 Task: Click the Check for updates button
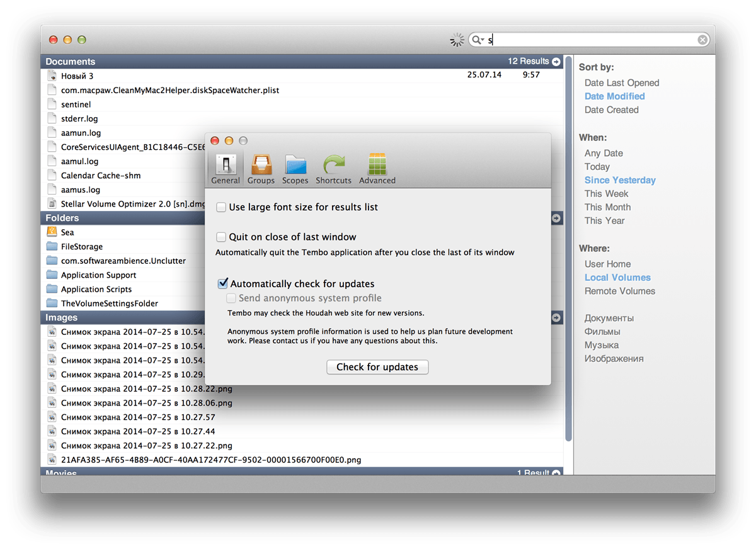pos(377,367)
